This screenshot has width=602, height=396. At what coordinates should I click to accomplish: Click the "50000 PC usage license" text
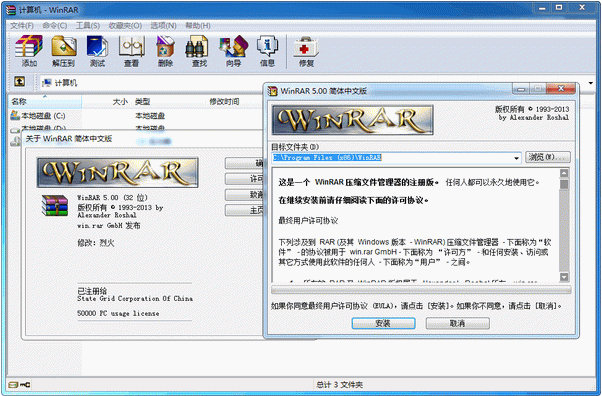click(118, 313)
